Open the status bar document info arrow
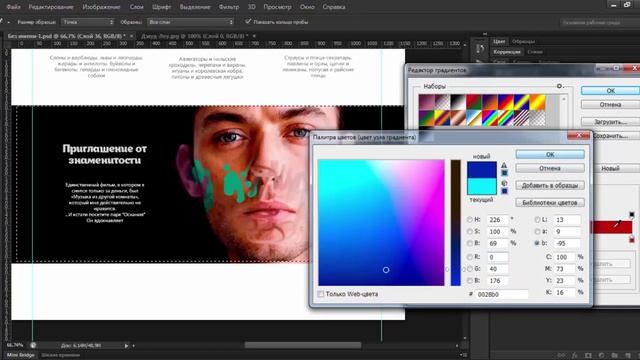Screen dimensions: 640x360 (127, 346)
